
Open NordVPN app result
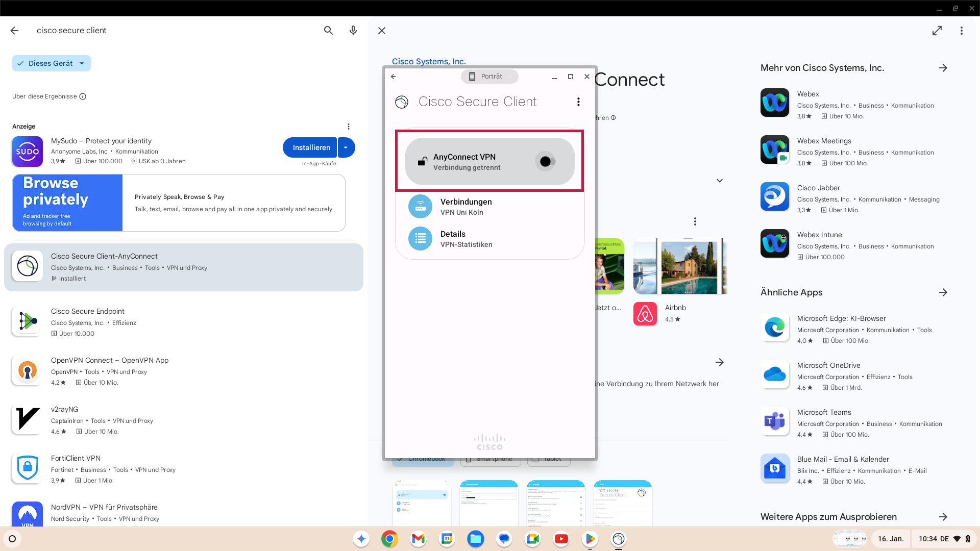pos(184,513)
